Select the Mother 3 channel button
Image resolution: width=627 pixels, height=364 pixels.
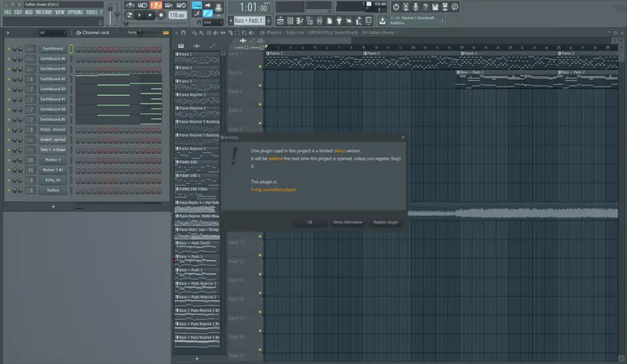pyautogui.click(x=53, y=160)
